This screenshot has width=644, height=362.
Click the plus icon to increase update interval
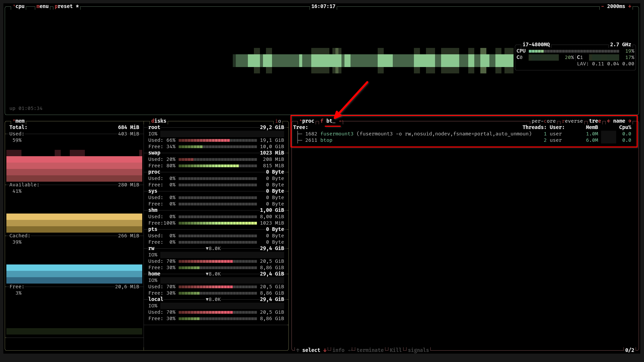(x=629, y=6)
